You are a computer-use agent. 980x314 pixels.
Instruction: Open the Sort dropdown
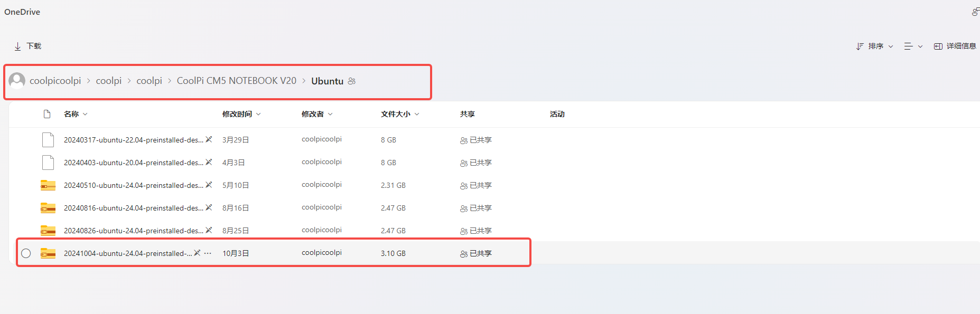(x=875, y=46)
